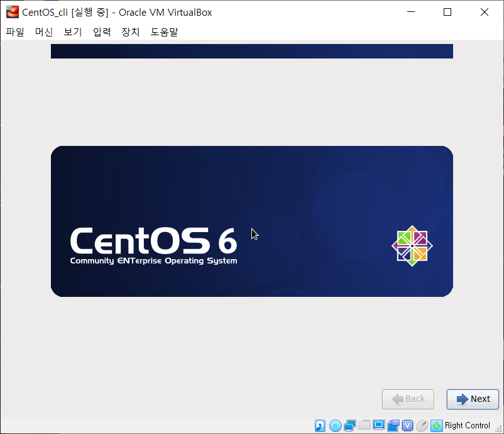Click the Right Control host key label

[x=468, y=425]
